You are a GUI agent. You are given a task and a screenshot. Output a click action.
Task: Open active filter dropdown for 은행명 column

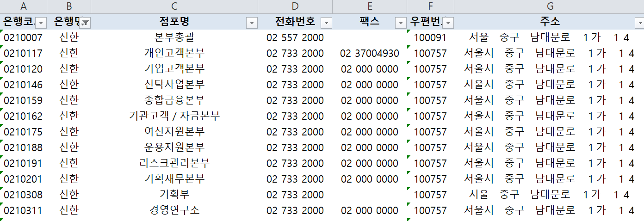coord(85,22)
